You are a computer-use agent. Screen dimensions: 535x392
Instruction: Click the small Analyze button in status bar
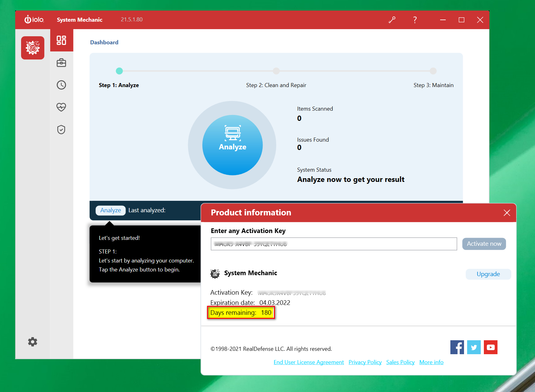(x=110, y=210)
